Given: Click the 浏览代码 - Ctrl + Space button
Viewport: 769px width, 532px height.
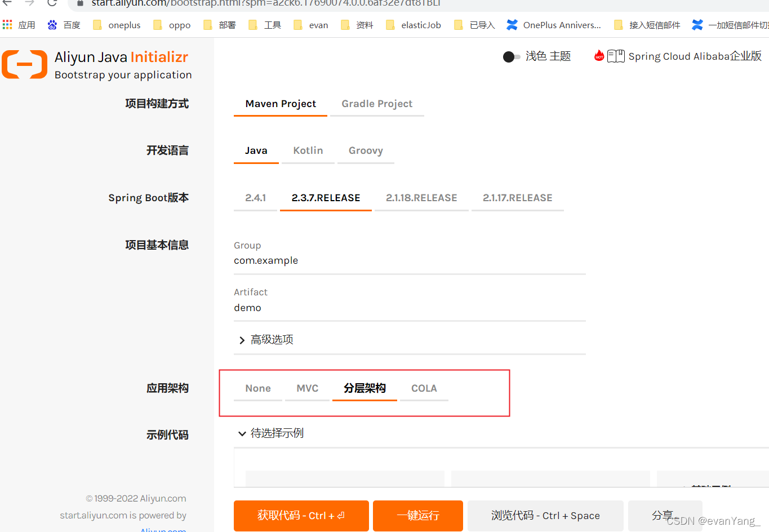Looking at the screenshot, I should [x=545, y=516].
